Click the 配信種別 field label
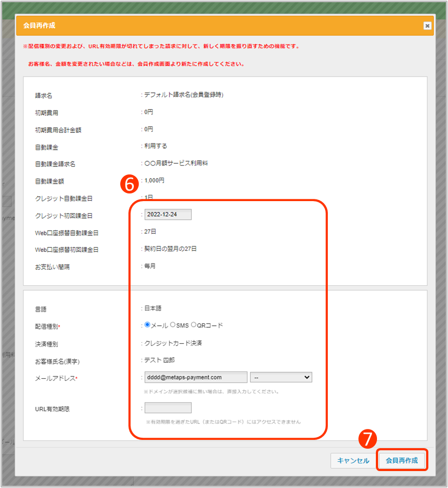The width and height of the screenshot is (448, 488). [x=47, y=326]
